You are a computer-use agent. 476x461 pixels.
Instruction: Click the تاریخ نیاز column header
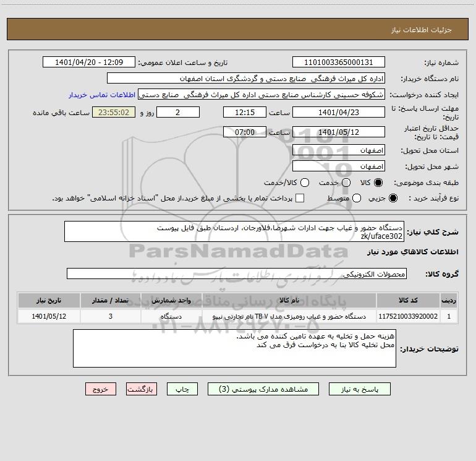[x=49, y=300]
